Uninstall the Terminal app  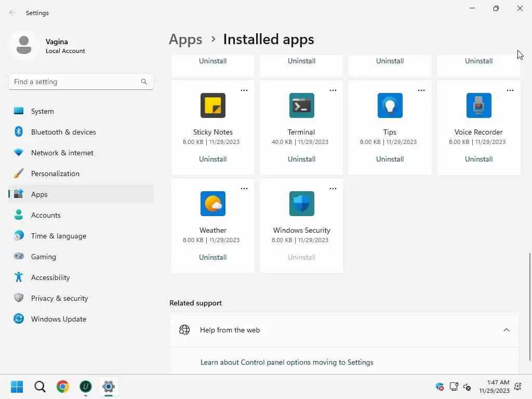tap(302, 159)
